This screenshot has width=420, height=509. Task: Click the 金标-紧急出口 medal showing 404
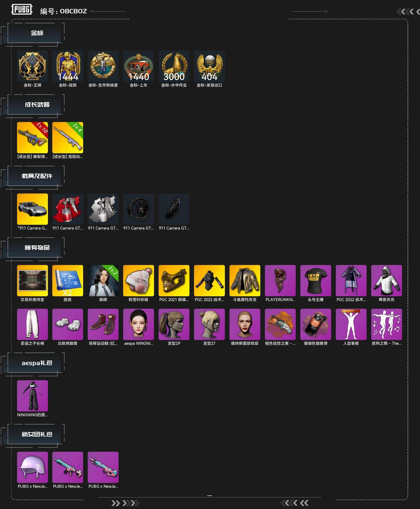pyautogui.click(x=209, y=66)
